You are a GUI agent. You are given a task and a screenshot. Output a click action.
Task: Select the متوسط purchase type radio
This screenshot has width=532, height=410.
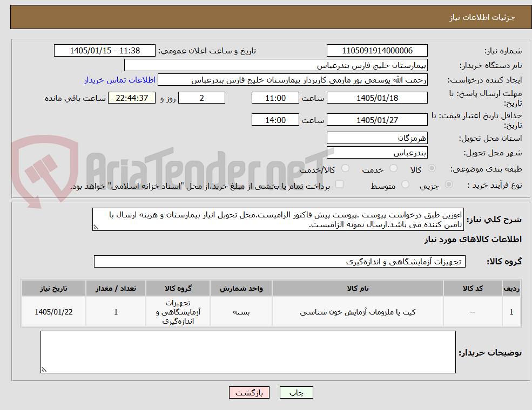[x=405, y=184]
